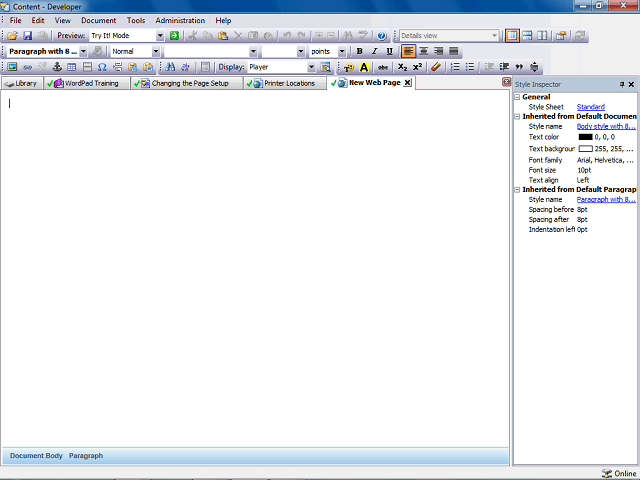The height and width of the screenshot is (480, 640).
Task: Collapse the General section in Style Inspector
Action: [x=517, y=97]
